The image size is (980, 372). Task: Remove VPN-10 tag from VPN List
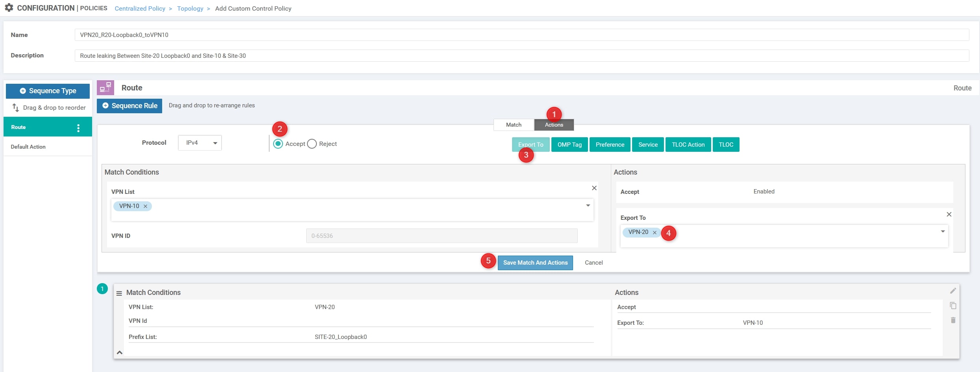click(145, 206)
